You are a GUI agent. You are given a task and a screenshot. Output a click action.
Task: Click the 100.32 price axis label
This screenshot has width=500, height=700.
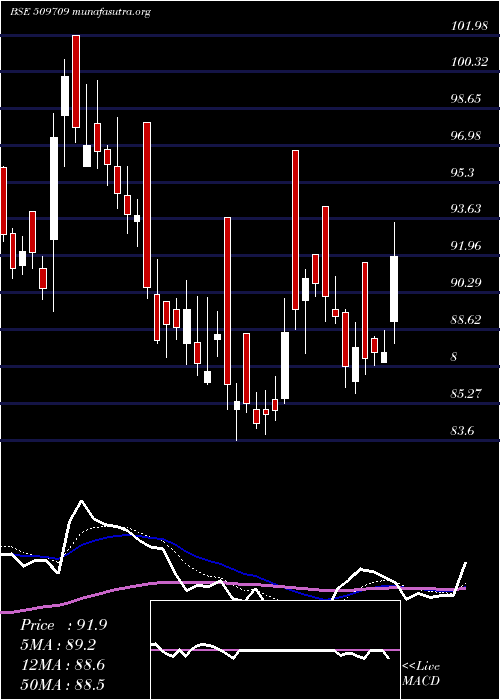(469, 62)
